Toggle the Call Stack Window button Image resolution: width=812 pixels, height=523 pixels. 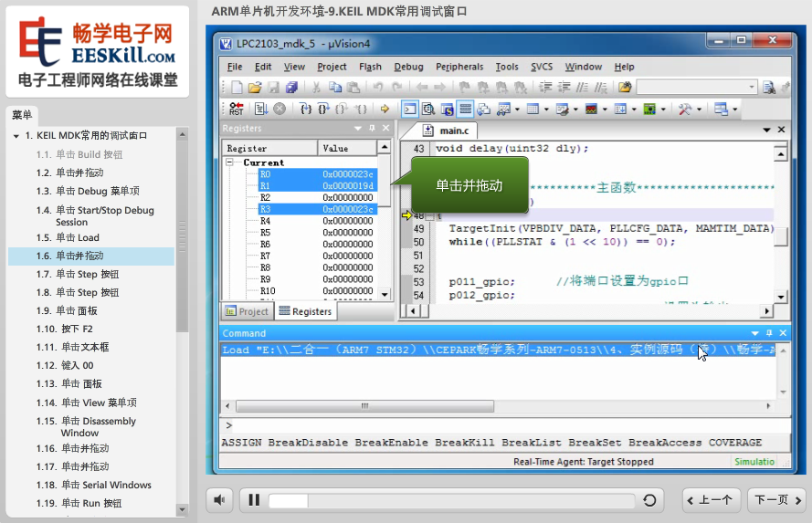pyautogui.click(x=484, y=109)
